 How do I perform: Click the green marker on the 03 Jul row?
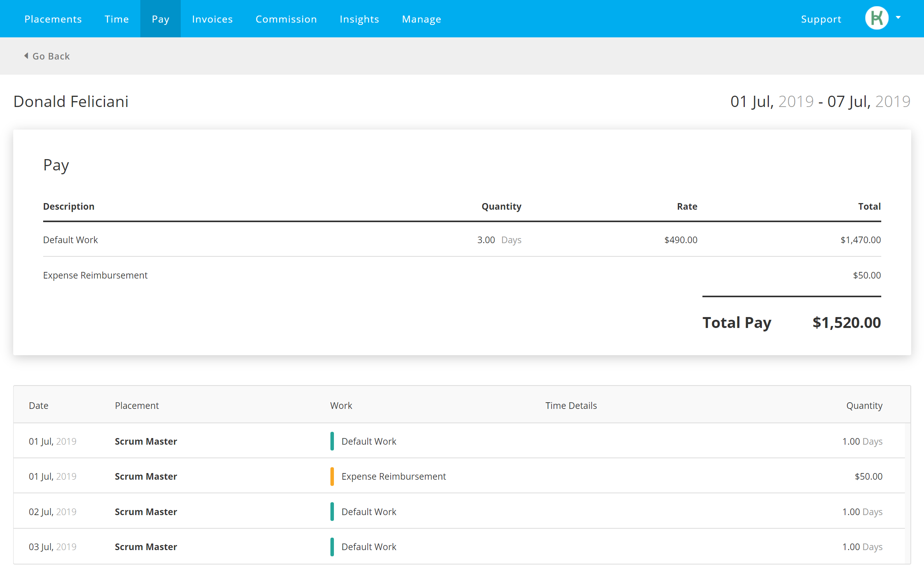coord(332,547)
